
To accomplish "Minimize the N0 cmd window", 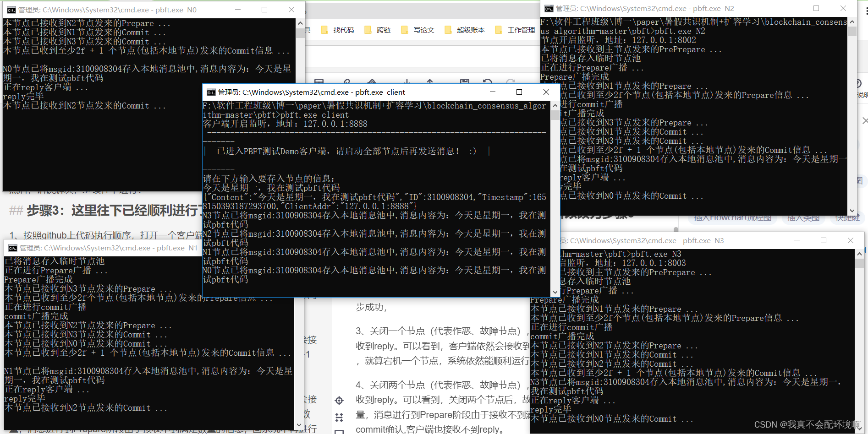I will pos(238,10).
